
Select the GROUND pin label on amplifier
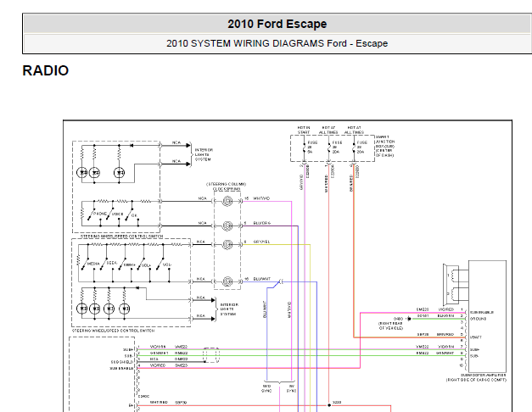(478, 319)
